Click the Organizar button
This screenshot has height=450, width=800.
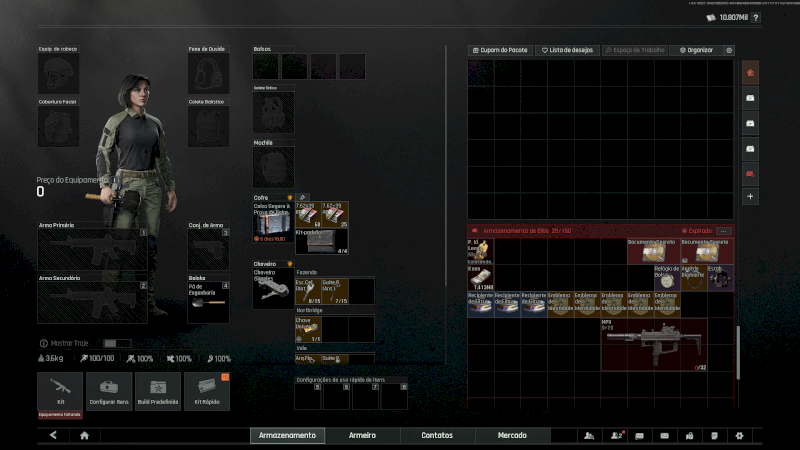point(695,50)
